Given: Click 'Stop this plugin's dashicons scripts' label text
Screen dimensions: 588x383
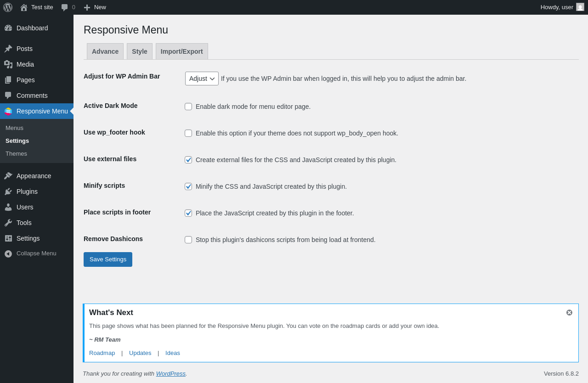Looking at the screenshot, I should [285, 240].
